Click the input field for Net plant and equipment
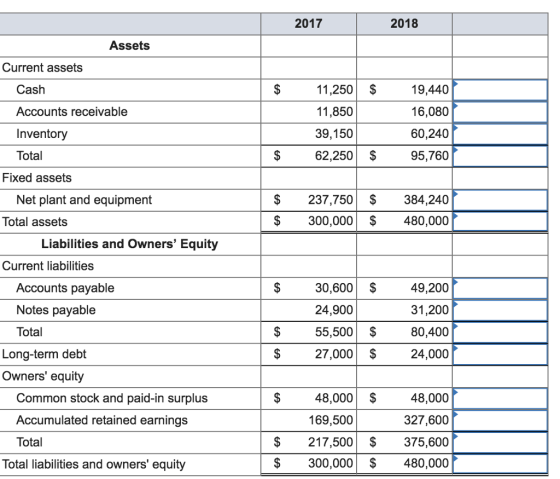This screenshot has width=560, height=479. (500, 200)
